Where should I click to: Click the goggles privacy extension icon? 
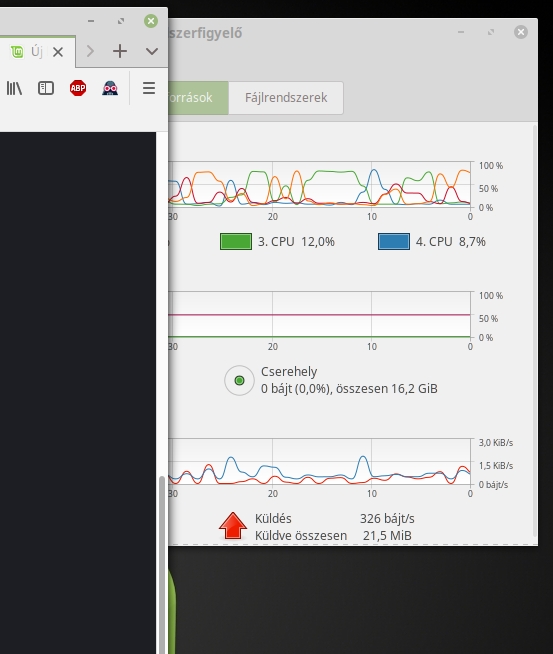click(110, 88)
